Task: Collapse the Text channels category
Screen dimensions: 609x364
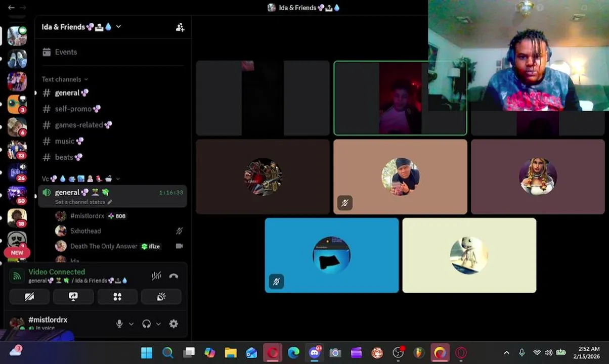Action: pyautogui.click(x=65, y=79)
